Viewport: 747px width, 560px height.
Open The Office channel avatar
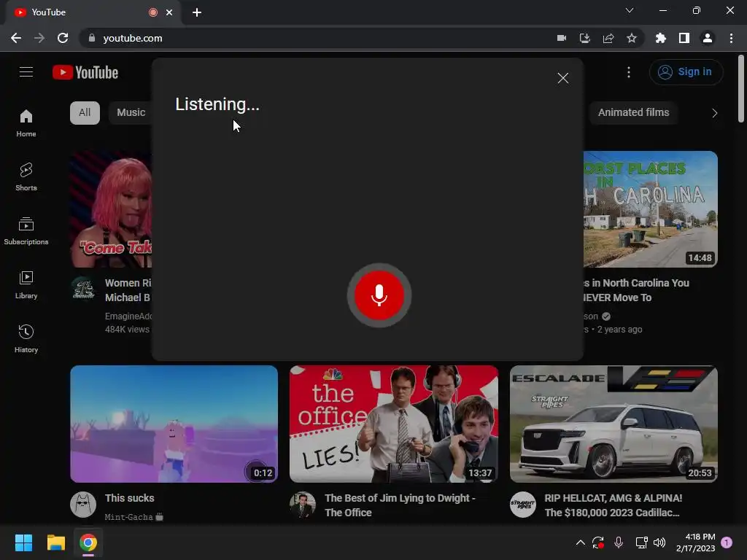(303, 505)
